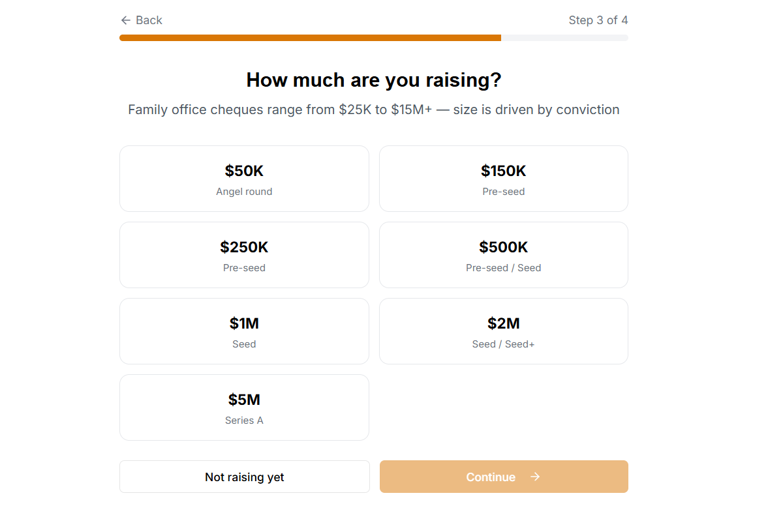This screenshot has height=532, width=768.
Task: Click the orange filled progress bar
Action: [310, 38]
